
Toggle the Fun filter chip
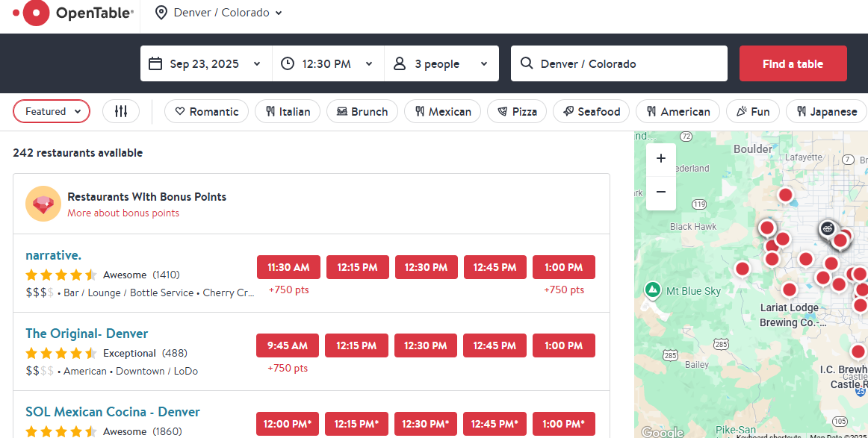(x=752, y=111)
